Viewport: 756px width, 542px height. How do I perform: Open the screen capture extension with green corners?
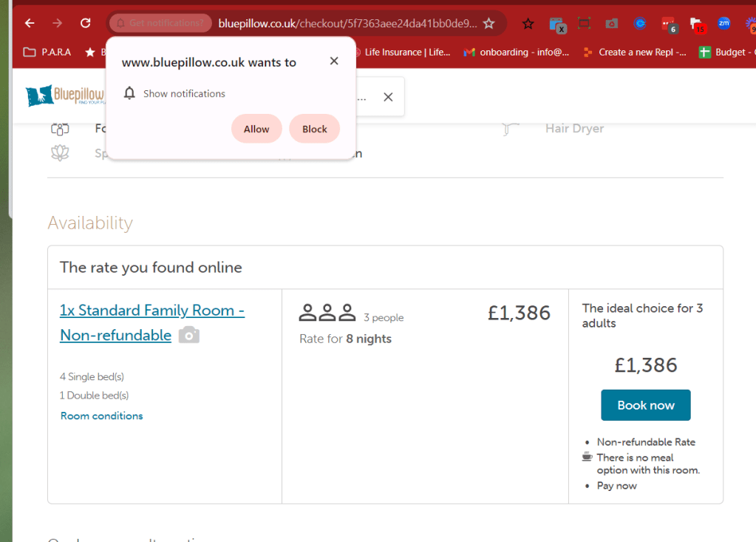click(x=584, y=23)
